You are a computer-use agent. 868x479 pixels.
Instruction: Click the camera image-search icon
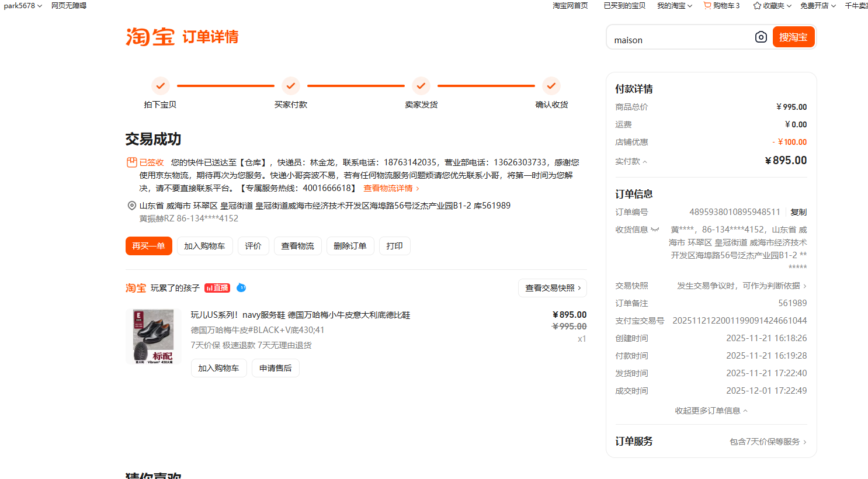(x=761, y=37)
